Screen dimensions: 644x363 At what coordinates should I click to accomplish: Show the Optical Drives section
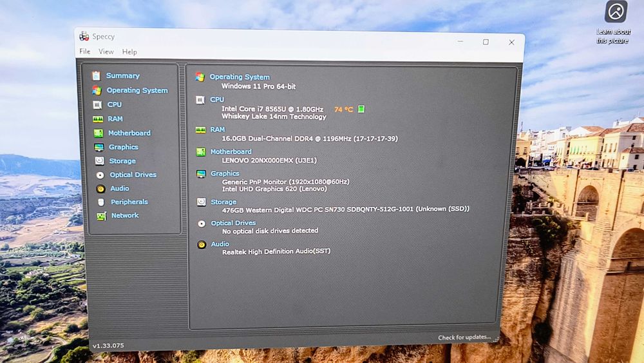tap(133, 175)
